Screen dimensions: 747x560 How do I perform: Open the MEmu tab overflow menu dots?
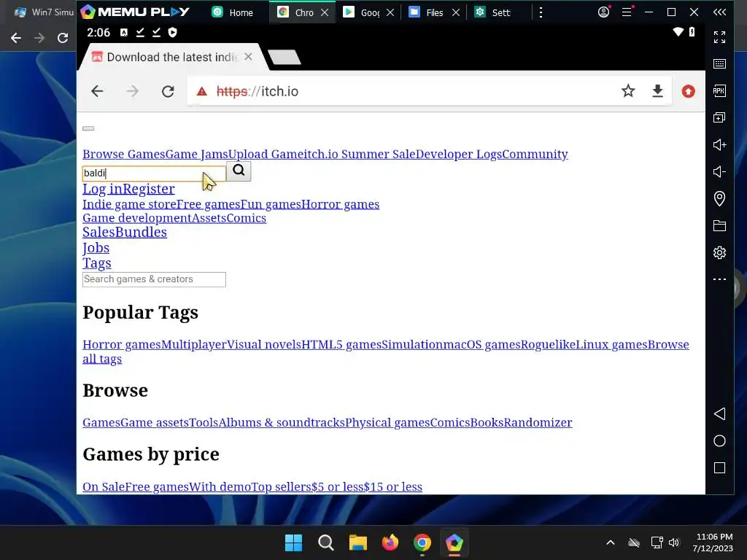pyautogui.click(x=541, y=12)
